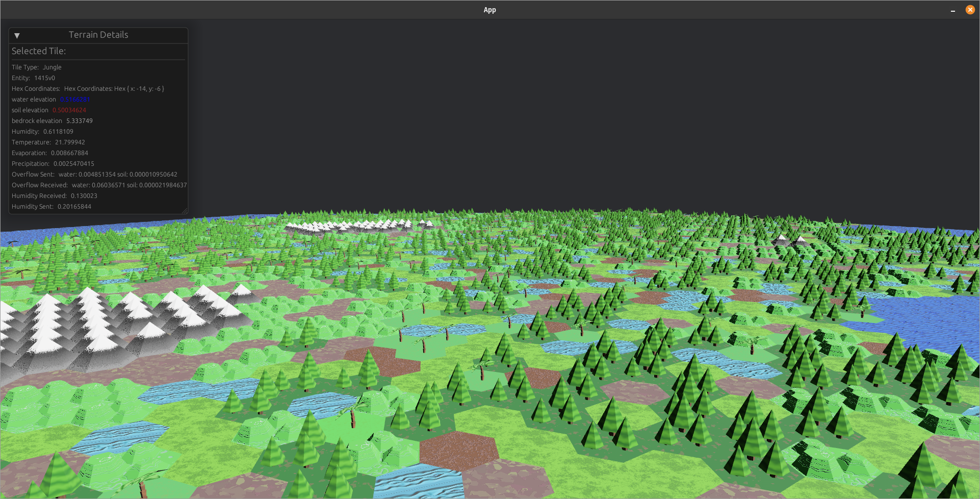The width and height of the screenshot is (980, 499).
Task: Click the Temperature 21.799942 row
Action: coord(48,142)
